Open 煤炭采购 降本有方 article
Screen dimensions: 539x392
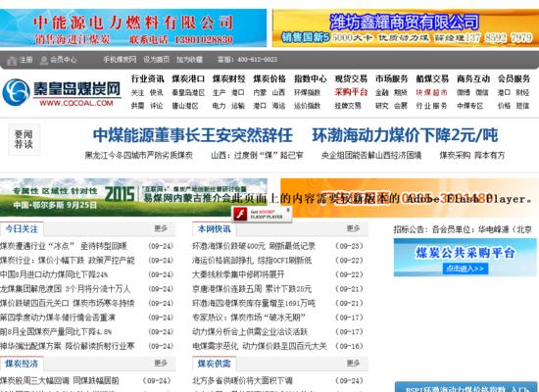[472, 156]
